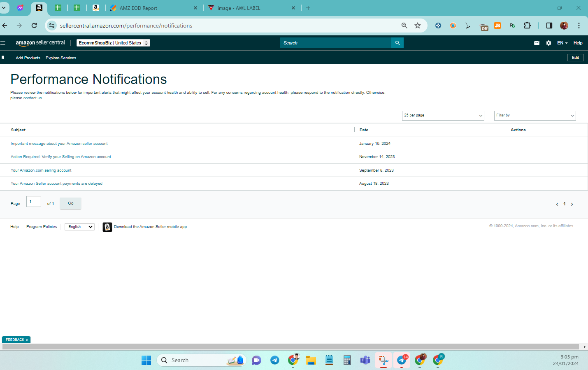Click page number 1 in the pager
The image size is (588, 370).
point(565,204)
